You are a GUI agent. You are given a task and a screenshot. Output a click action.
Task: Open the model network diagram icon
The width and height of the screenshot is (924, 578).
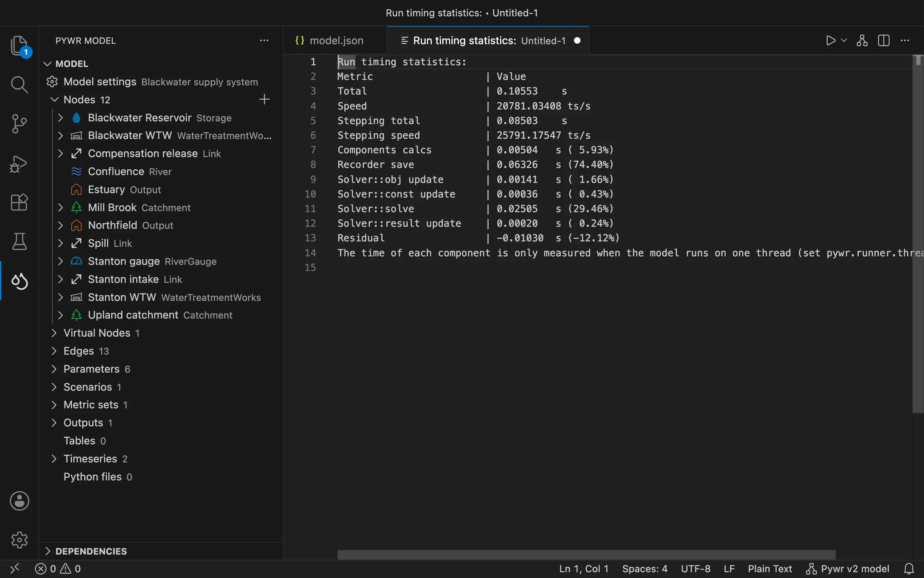862,40
